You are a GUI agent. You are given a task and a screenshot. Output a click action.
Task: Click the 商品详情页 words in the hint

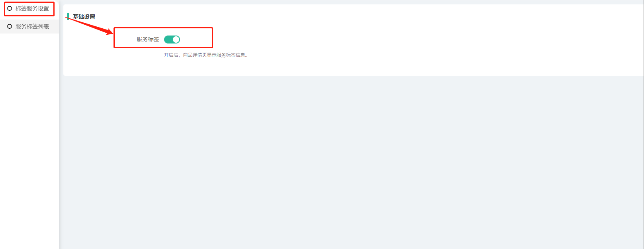pos(195,55)
